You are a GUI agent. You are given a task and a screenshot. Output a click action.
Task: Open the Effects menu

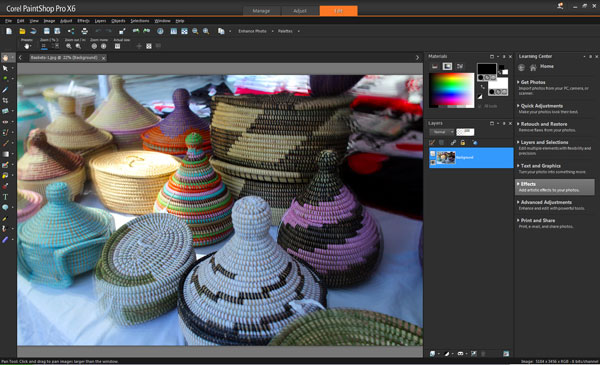tap(83, 21)
